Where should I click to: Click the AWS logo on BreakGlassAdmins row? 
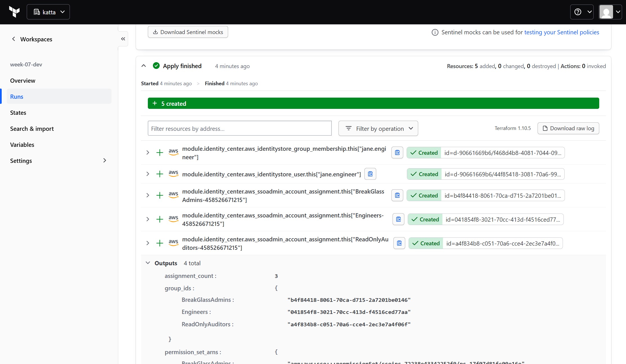coord(173,195)
